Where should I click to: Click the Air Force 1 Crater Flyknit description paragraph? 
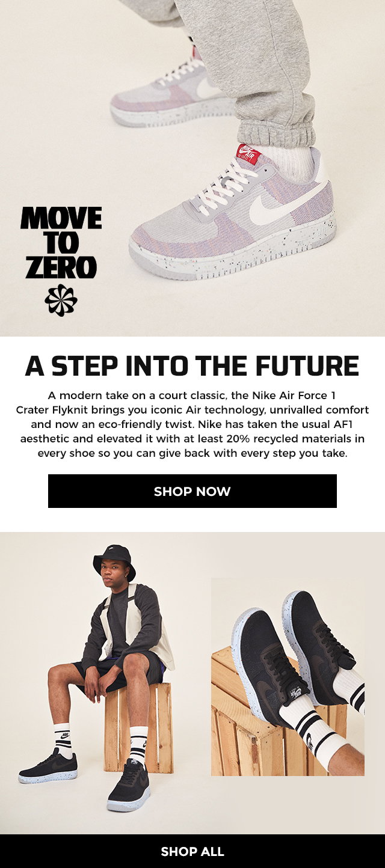click(192, 424)
